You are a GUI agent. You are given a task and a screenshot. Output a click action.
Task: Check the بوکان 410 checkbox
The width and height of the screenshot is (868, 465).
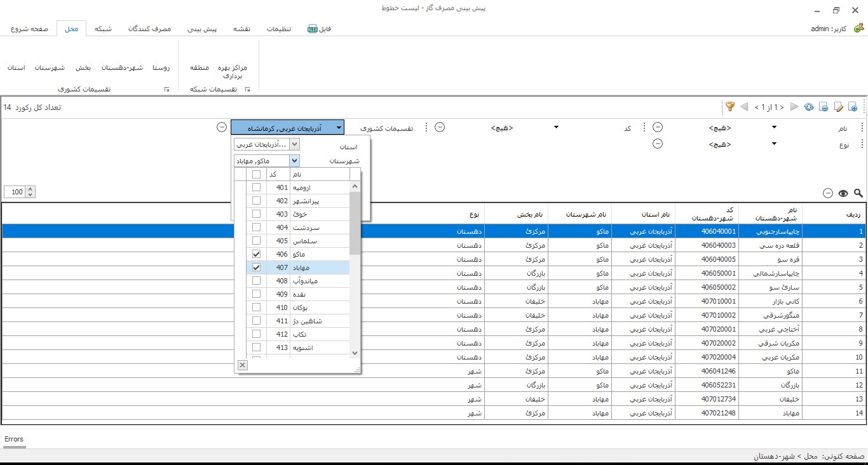256,307
